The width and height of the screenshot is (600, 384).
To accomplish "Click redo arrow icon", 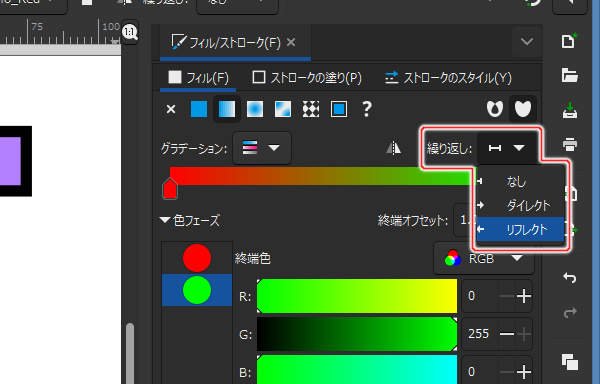I will (569, 312).
